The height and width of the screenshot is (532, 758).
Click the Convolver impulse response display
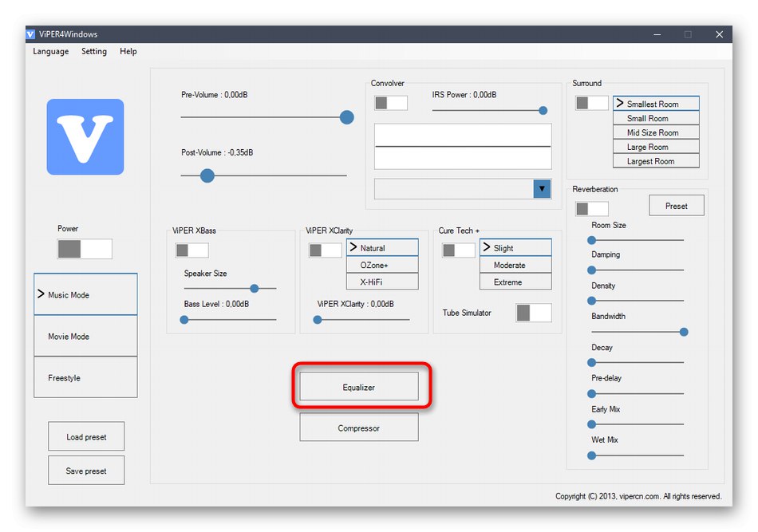[463, 147]
